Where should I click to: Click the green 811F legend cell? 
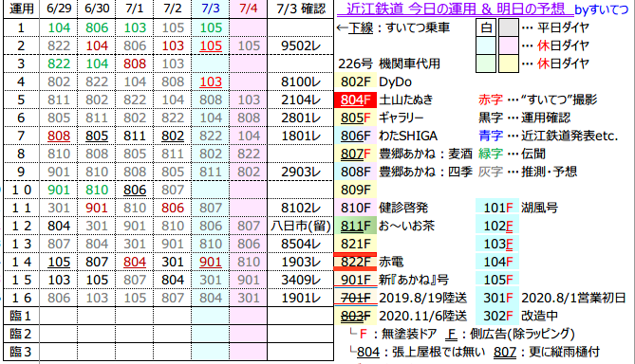point(356,226)
